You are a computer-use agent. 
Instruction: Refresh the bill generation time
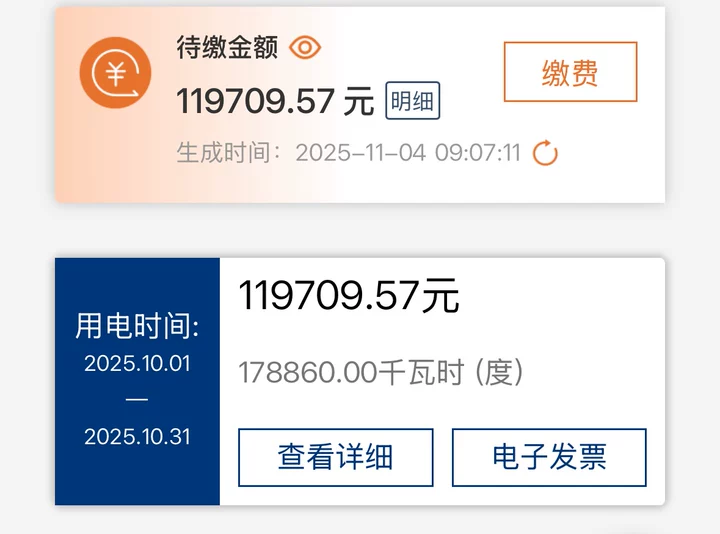click(x=545, y=152)
